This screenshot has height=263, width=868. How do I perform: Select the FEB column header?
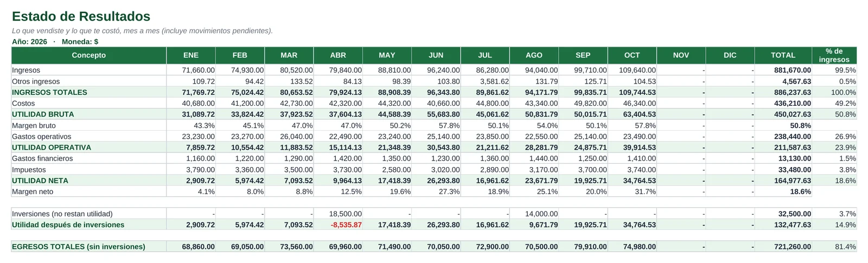pos(240,55)
